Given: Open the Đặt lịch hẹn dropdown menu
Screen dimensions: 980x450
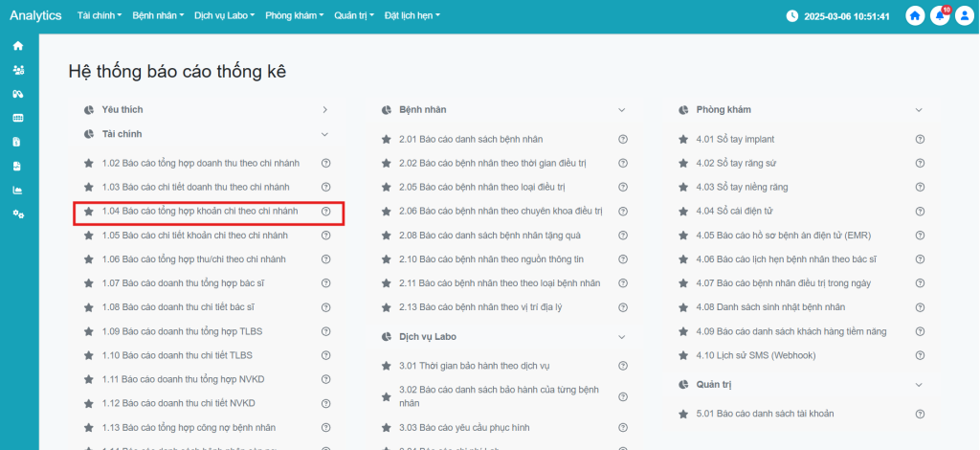Looking at the screenshot, I should click(x=412, y=16).
